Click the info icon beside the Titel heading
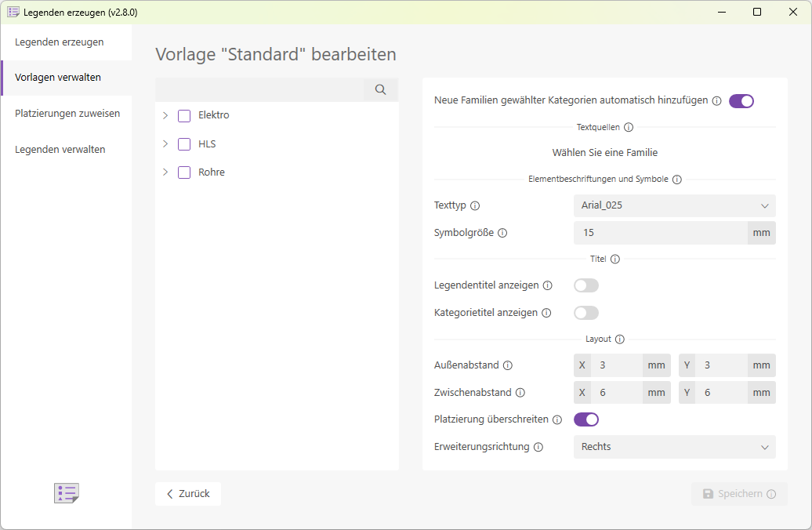Image resolution: width=812 pixels, height=530 pixels. pos(614,258)
